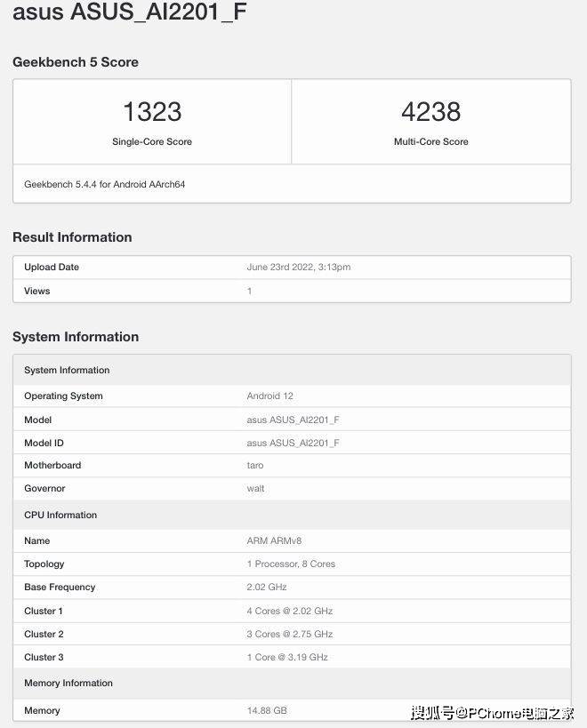The width and height of the screenshot is (587, 728).
Task: Click Geekbench 5.4.4 for Android AArch64 text
Action: (x=104, y=184)
